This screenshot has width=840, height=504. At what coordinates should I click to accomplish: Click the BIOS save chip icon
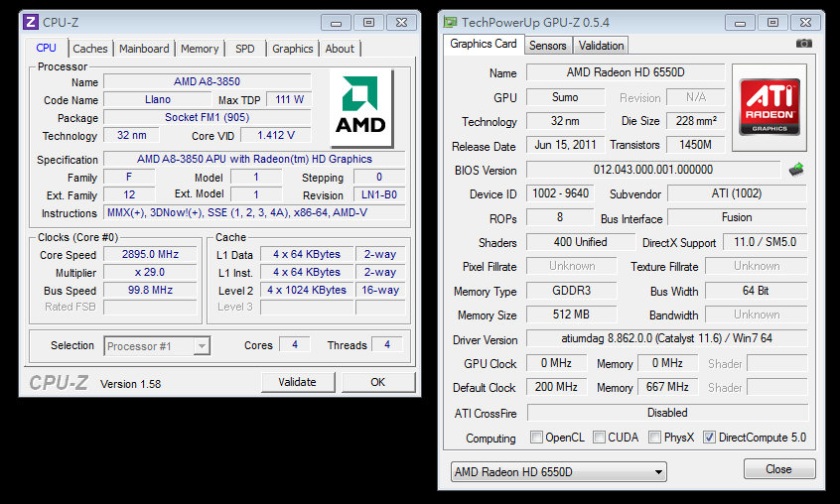coord(796,170)
